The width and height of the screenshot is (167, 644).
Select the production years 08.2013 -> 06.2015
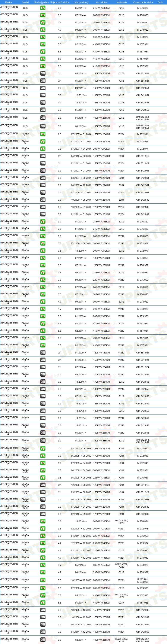81,449
